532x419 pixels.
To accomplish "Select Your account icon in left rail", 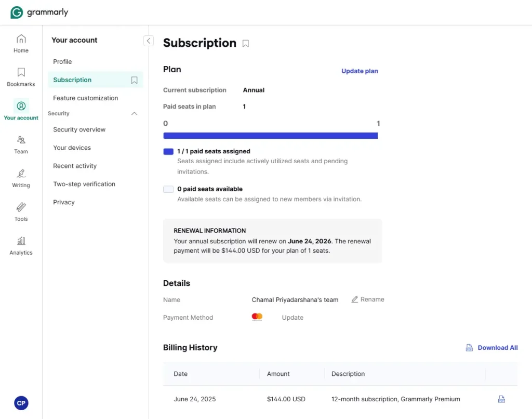I will click(x=21, y=106).
